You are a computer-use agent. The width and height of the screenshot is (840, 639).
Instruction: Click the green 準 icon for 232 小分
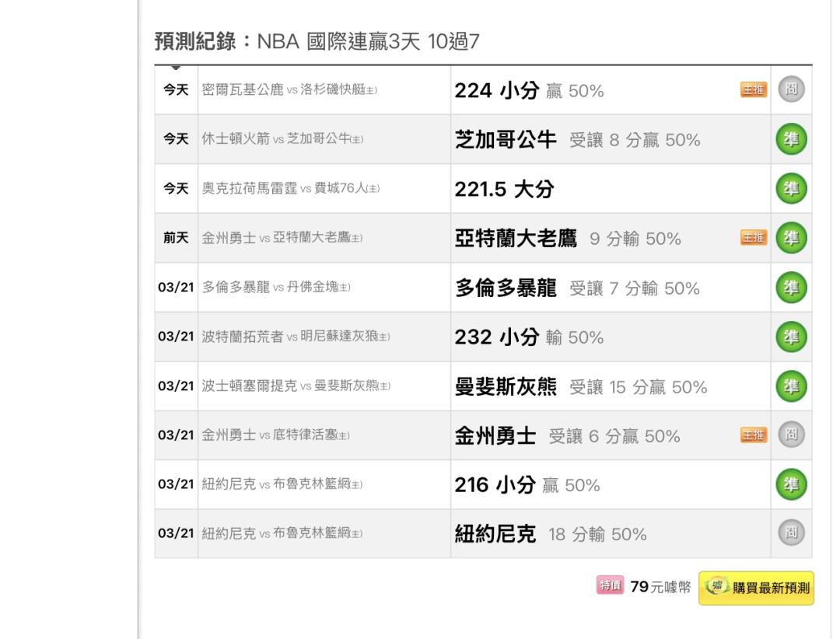click(791, 337)
